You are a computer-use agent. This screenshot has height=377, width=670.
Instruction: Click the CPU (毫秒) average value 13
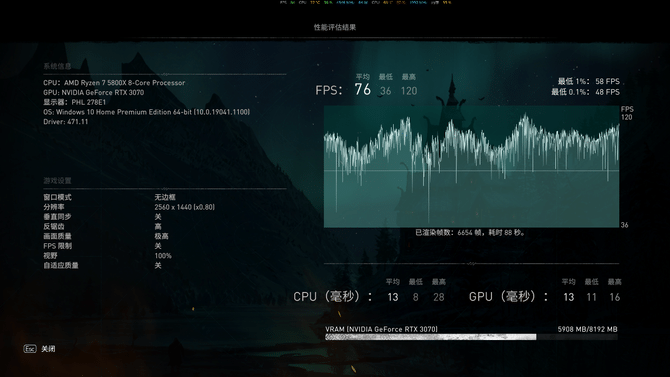click(x=393, y=297)
